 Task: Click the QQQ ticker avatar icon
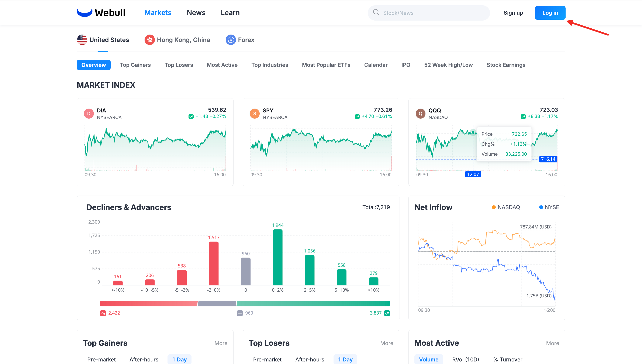tap(421, 113)
